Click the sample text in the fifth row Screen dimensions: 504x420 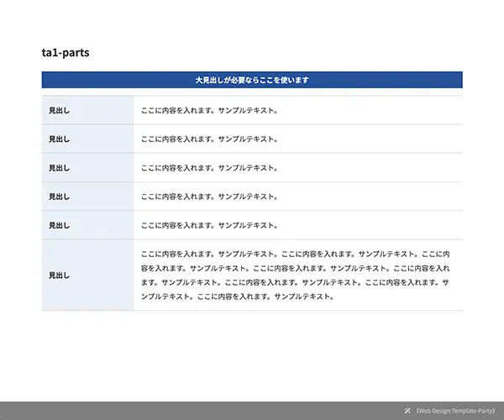point(209,225)
